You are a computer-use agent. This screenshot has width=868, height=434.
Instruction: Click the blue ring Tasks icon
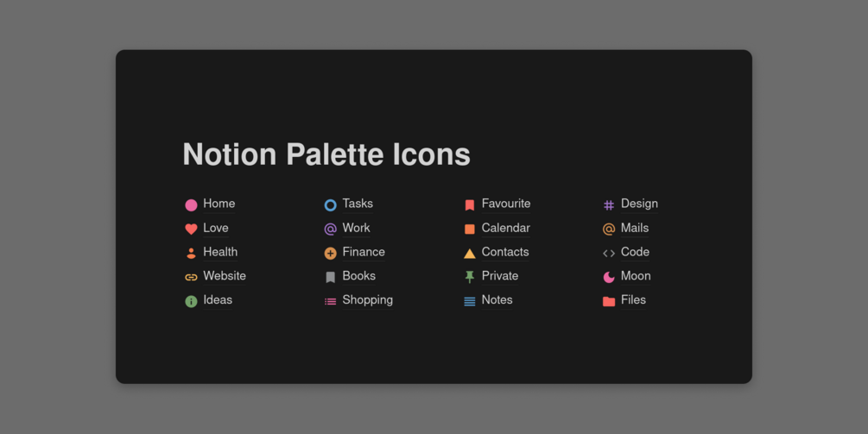pyautogui.click(x=331, y=205)
